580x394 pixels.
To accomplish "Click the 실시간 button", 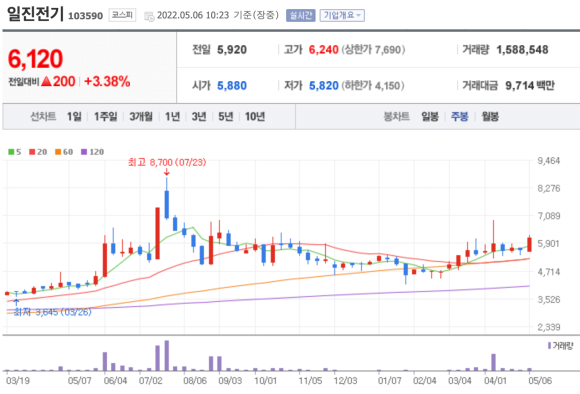I will point(300,16).
